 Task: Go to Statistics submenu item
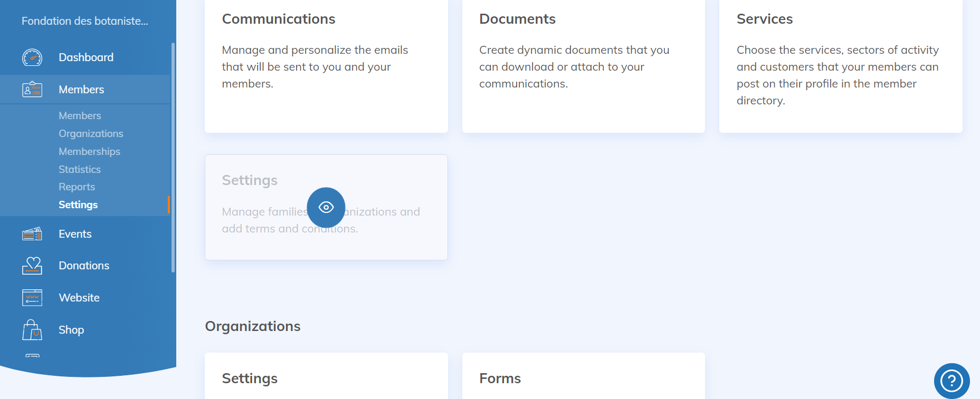(80, 170)
